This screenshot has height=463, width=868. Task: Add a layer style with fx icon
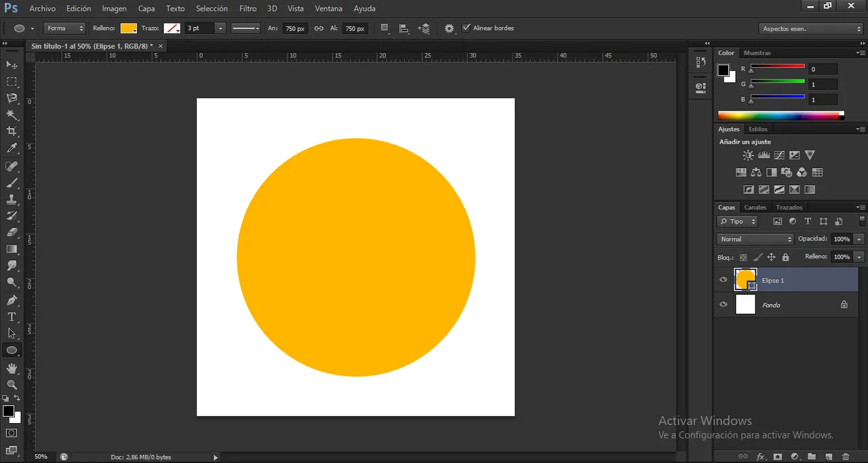[x=761, y=457]
